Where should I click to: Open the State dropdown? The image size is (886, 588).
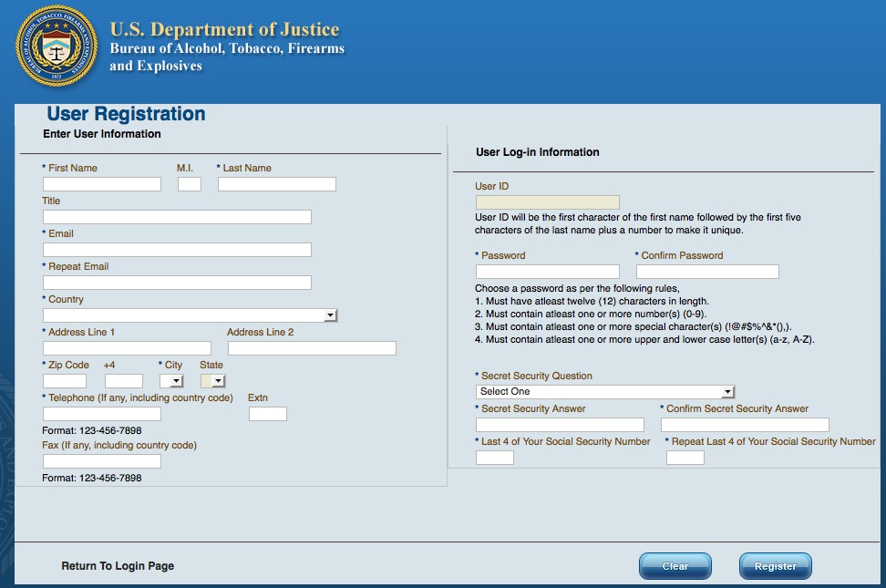(212, 381)
